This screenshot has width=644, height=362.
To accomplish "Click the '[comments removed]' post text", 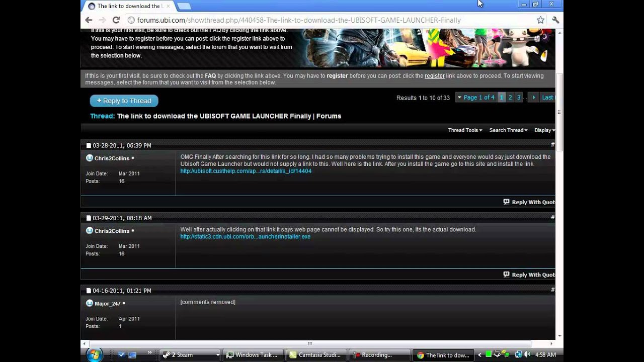I will [x=208, y=302].
